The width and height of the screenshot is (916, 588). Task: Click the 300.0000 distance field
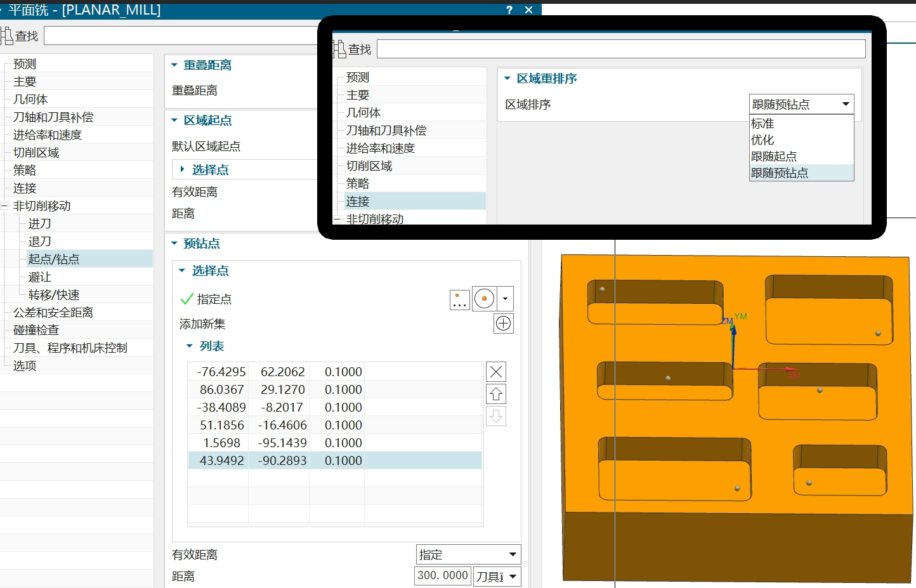coord(443,575)
